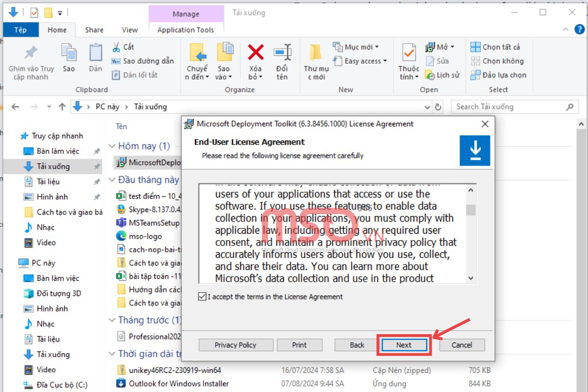
Task: Click the up-one-level arrow
Action: point(62,107)
